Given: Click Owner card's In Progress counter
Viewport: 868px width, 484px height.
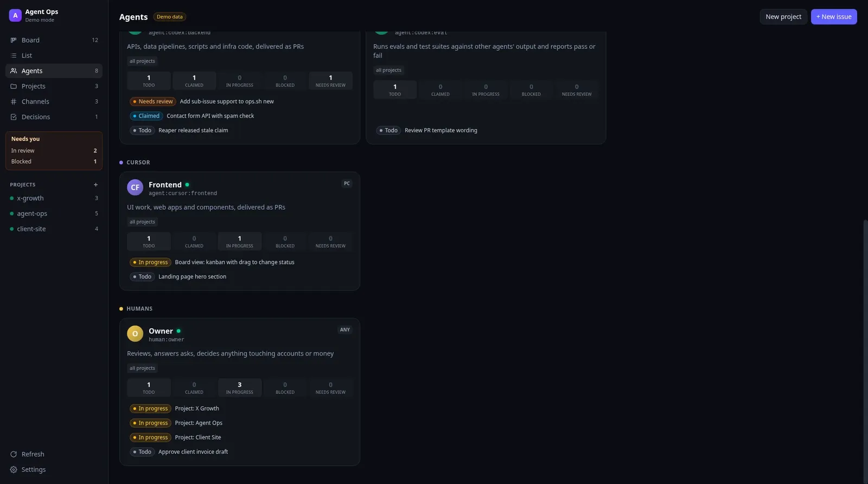Looking at the screenshot, I should tap(239, 388).
